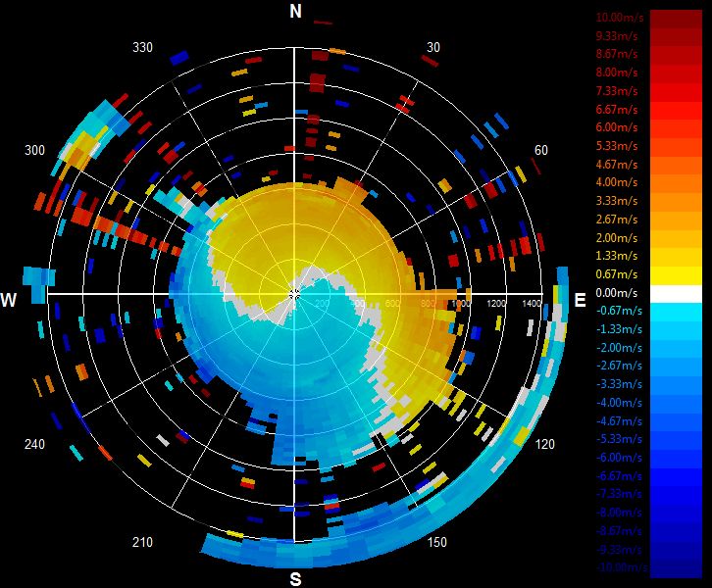Screen dimensions: 712x588
Task: Click the 8.00m/s legend label
Action: click(617, 73)
